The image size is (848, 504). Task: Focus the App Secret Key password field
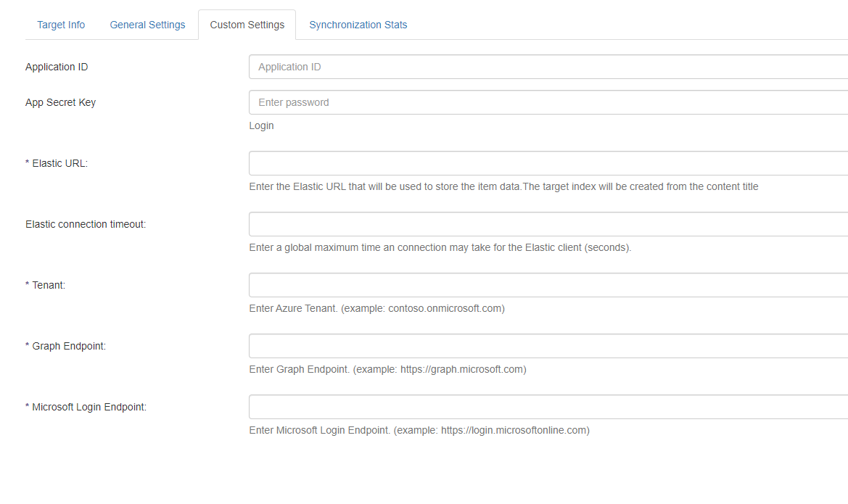[548, 102]
